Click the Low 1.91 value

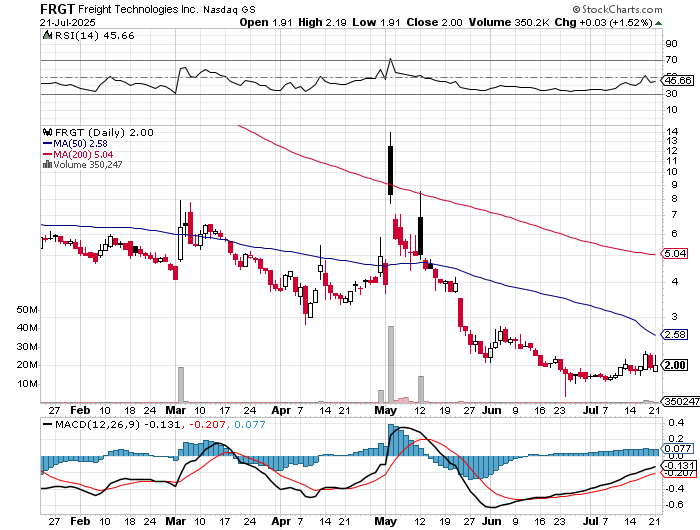click(x=376, y=22)
